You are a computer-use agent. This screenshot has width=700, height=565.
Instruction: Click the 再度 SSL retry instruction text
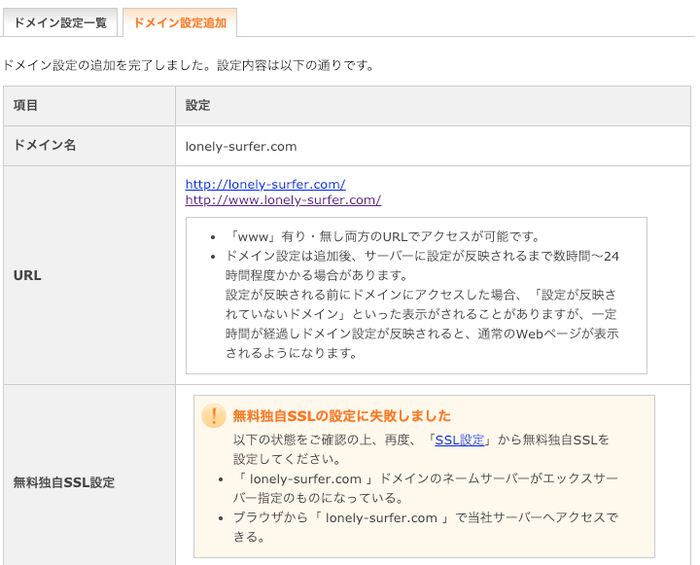[x=421, y=449]
